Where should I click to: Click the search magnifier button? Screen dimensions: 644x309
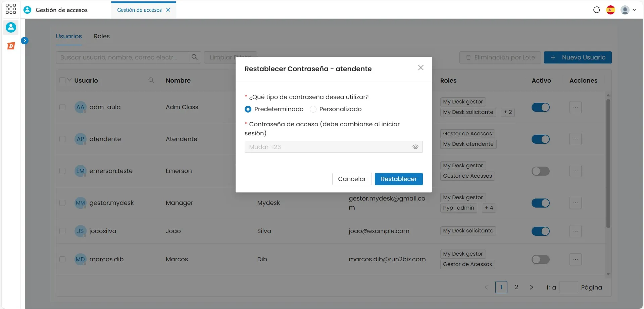tap(195, 57)
